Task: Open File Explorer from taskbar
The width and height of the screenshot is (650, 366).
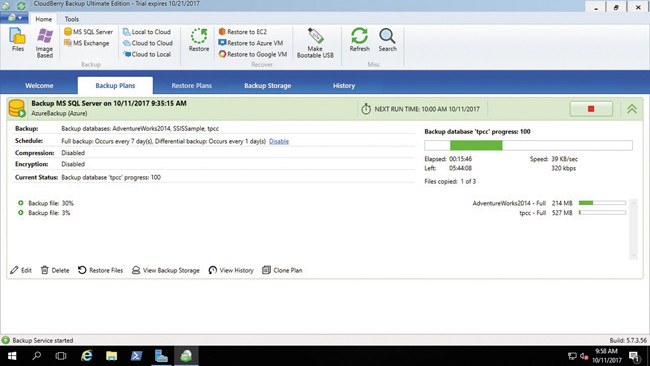Action: [x=111, y=356]
